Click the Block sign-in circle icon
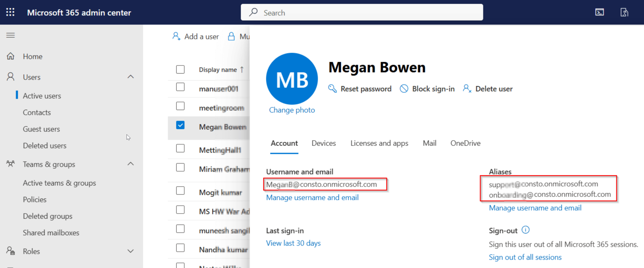 coord(404,89)
